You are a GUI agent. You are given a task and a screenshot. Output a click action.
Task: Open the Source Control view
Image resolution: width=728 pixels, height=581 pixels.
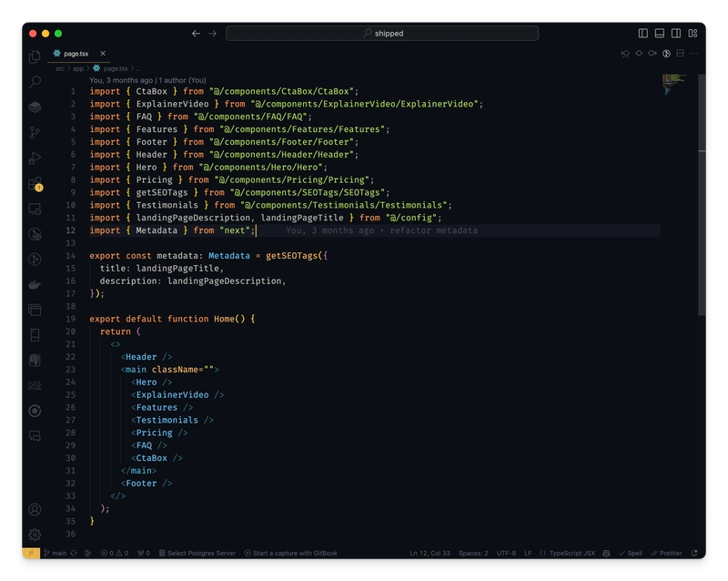(x=35, y=133)
